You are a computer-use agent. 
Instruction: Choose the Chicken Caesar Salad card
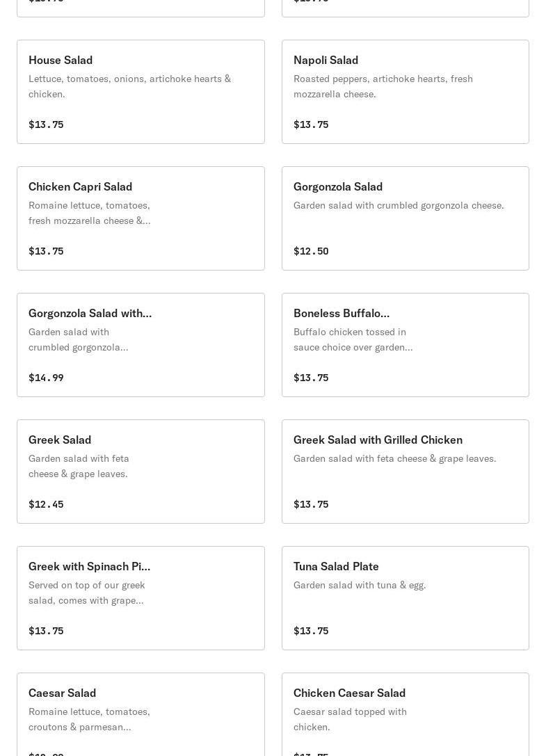coord(405,715)
